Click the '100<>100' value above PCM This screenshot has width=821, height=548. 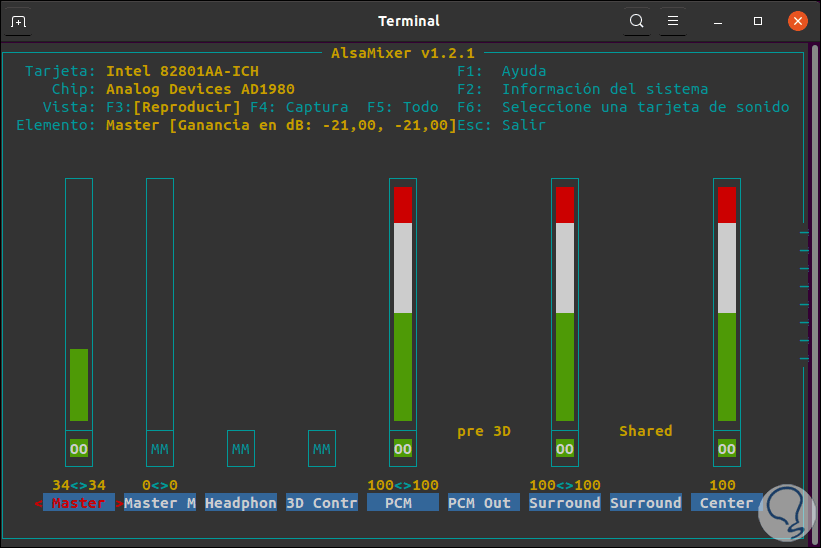point(403,485)
